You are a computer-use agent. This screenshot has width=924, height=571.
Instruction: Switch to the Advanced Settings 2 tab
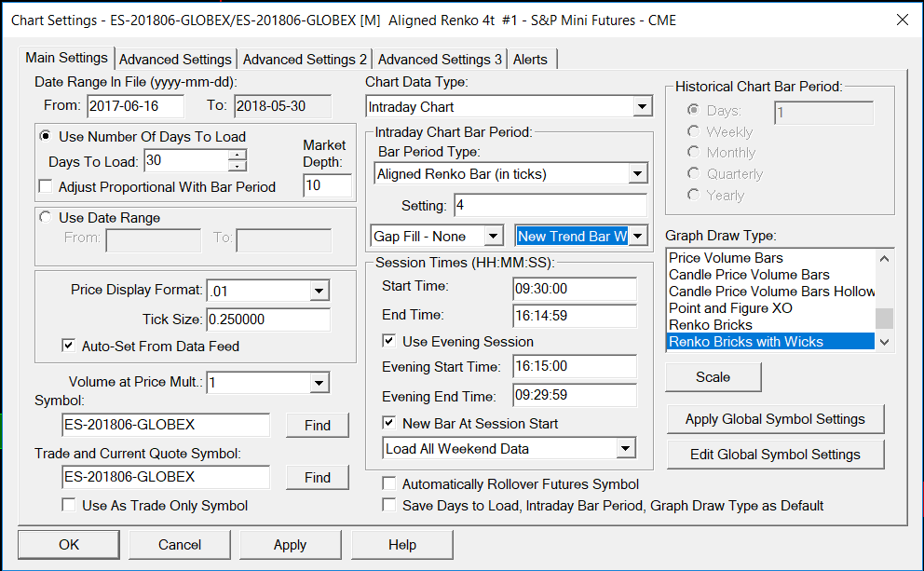[x=305, y=60]
